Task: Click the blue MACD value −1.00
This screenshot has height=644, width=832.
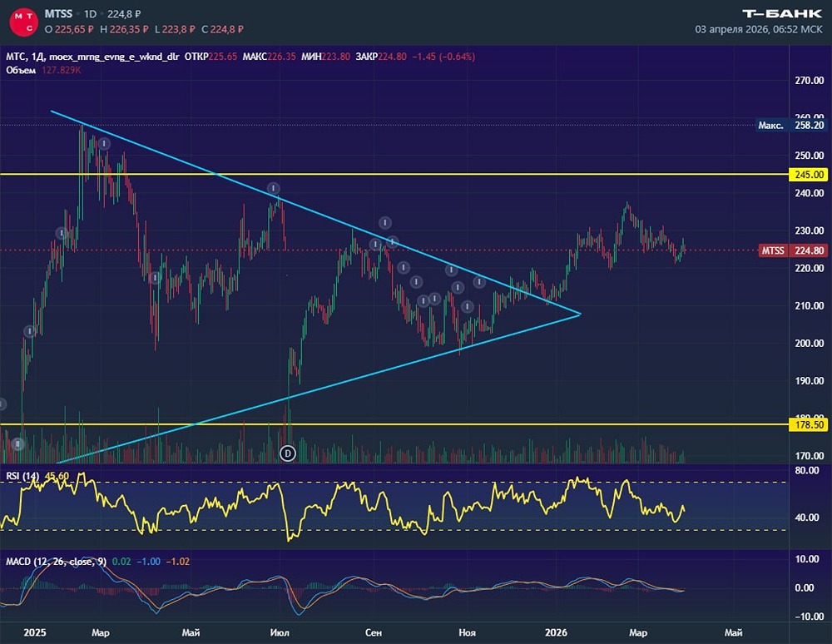Action: tap(149, 562)
